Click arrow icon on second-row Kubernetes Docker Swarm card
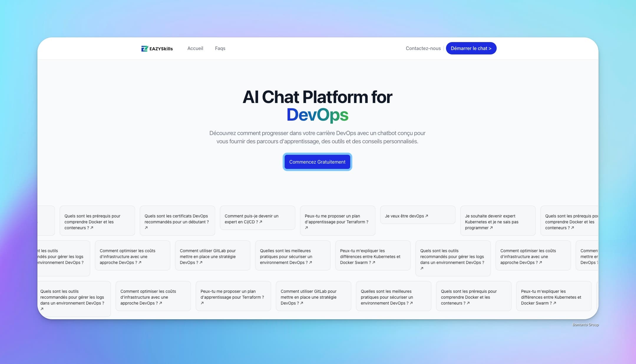This screenshot has height=364, width=636. coord(374,262)
